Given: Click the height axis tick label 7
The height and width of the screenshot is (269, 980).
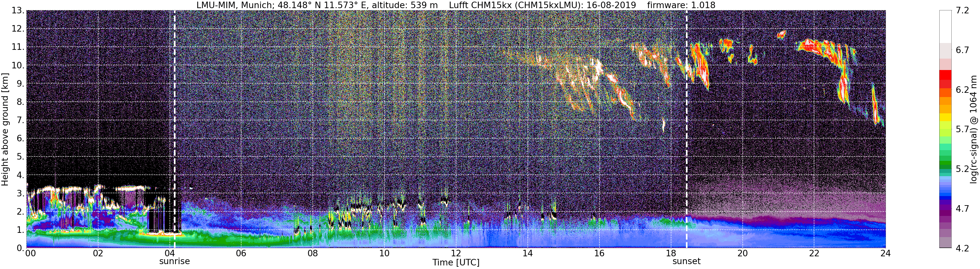Looking at the screenshot, I should [21, 120].
